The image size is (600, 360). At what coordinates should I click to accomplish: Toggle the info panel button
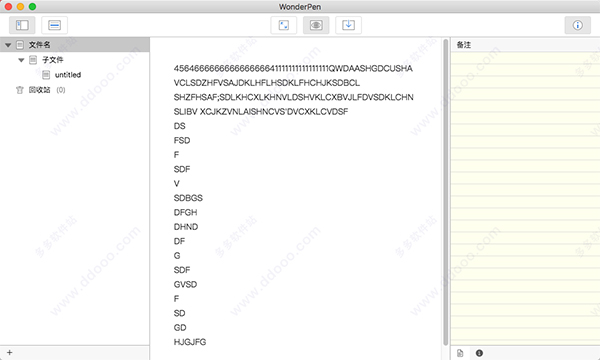point(577,25)
